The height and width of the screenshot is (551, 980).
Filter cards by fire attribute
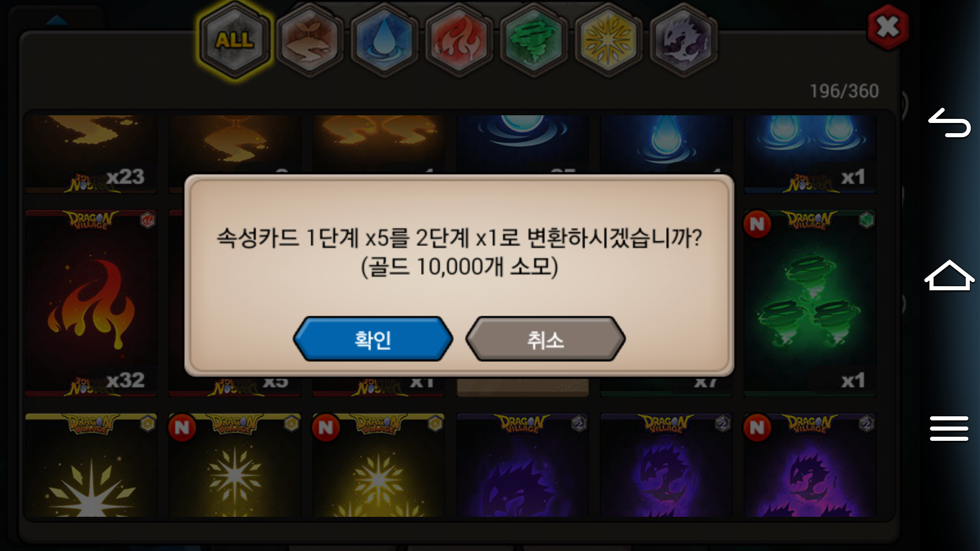[458, 41]
